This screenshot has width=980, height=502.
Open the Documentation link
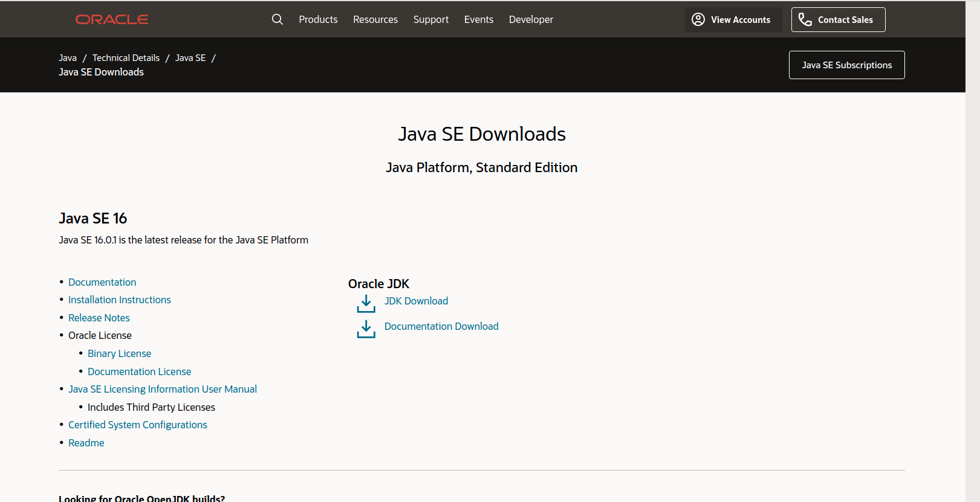tap(102, 282)
